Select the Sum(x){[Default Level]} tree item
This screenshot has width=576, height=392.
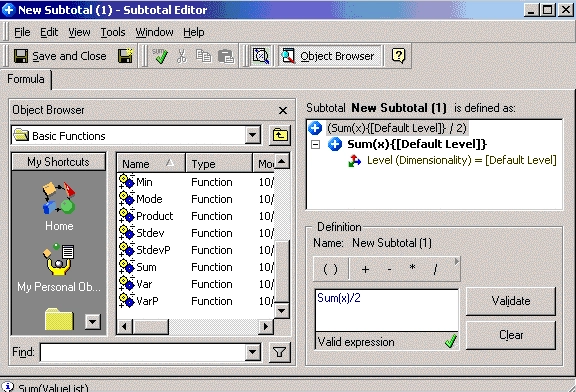coord(417,144)
